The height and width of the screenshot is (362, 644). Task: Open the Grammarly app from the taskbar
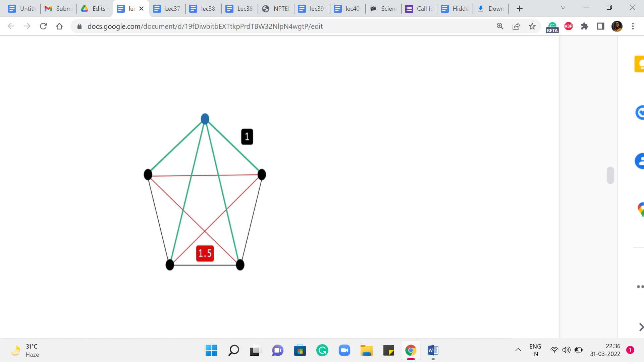point(322,350)
